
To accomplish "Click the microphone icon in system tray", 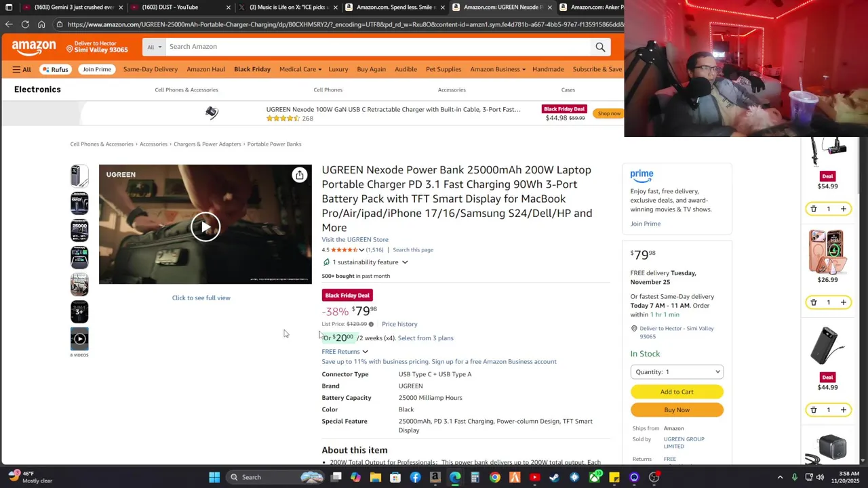I will tap(795, 477).
